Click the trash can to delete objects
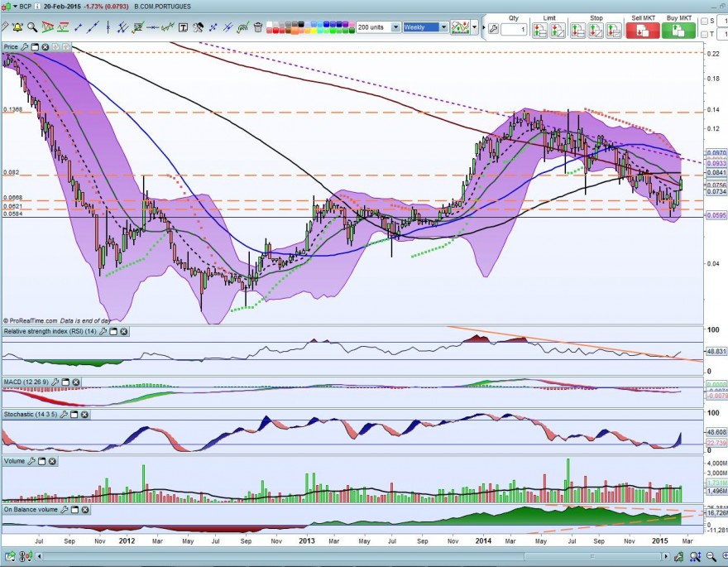728x567 pixels. tap(258, 27)
